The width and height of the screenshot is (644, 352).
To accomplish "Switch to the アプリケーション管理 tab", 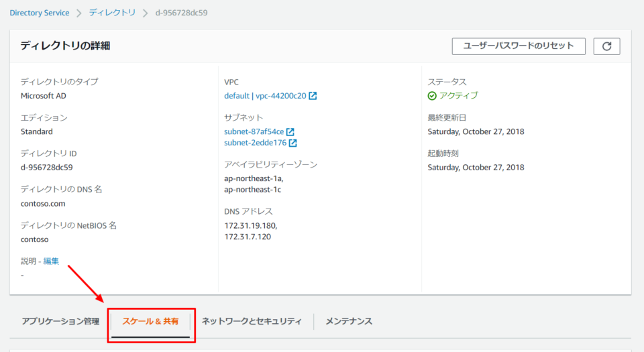I will pyautogui.click(x=60, y=321).
